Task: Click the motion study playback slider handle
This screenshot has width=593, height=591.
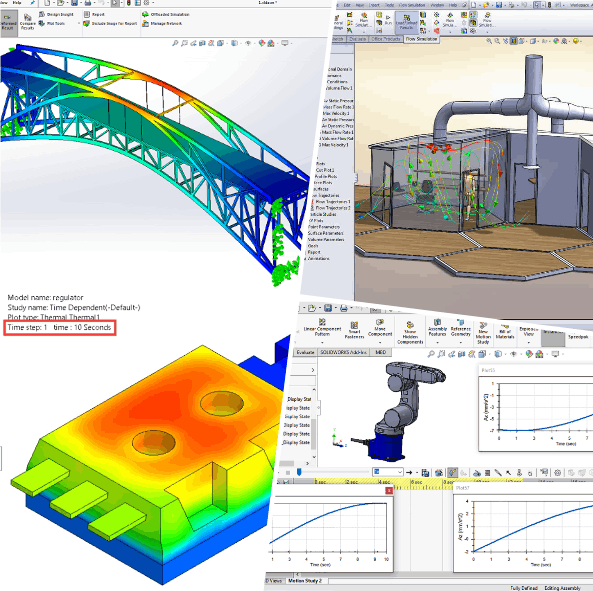Action: point(299,472)
